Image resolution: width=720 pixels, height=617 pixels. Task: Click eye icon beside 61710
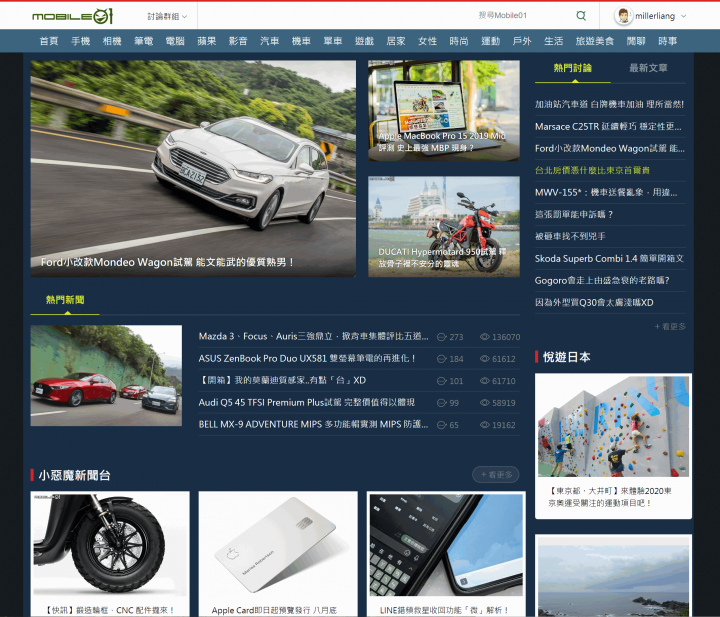pyautogui.click(x=484, y=381)
